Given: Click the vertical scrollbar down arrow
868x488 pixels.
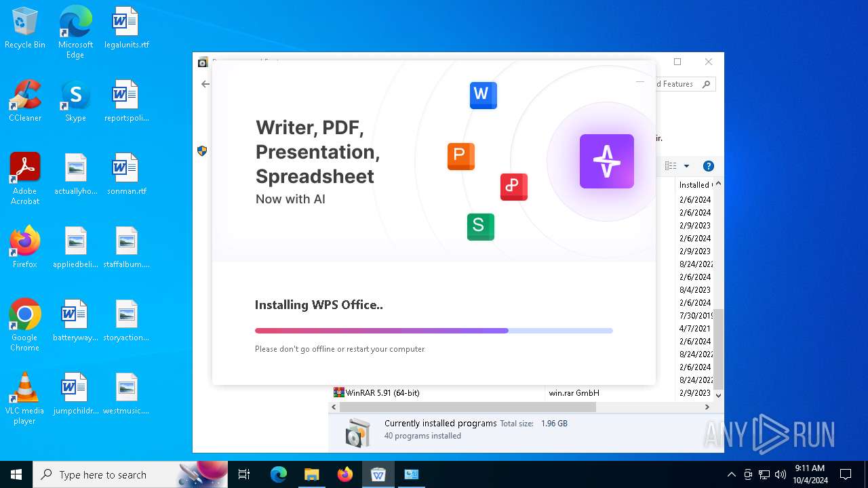Looking at the screenshot, I should tap(718, 395).
